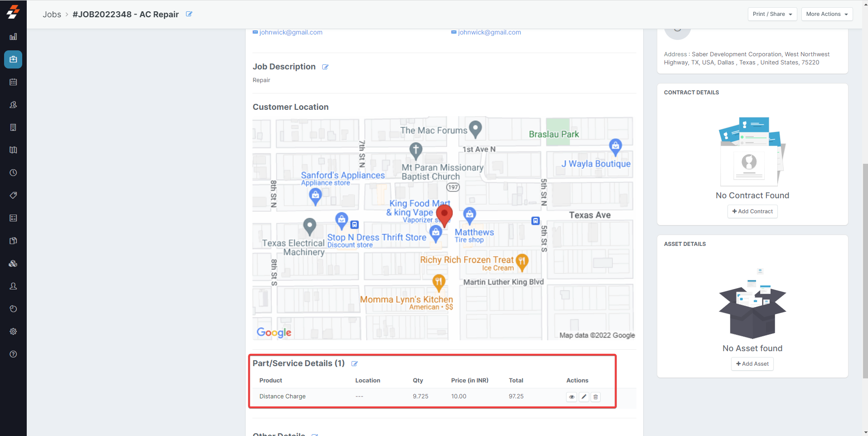Open the customers icon below the calendar
This screenshot has height=436, width=868.
[x=13, y=105]
